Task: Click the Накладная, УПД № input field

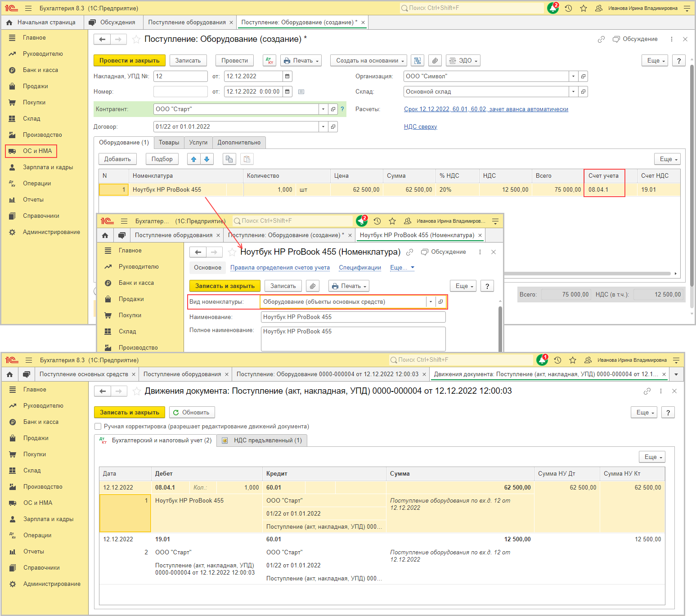Action: [x=180, y=76]
